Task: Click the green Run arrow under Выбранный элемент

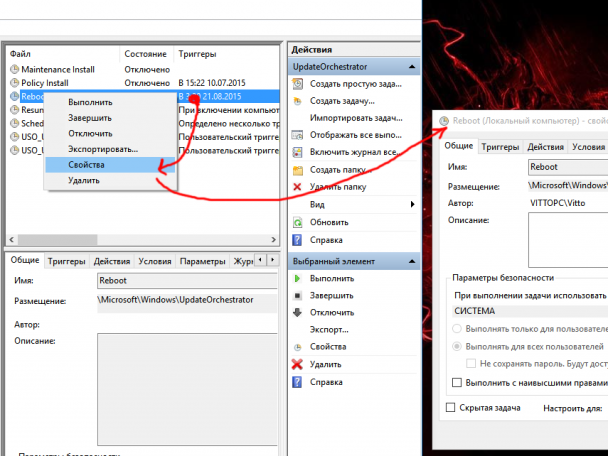Action: tap(297, 278)
